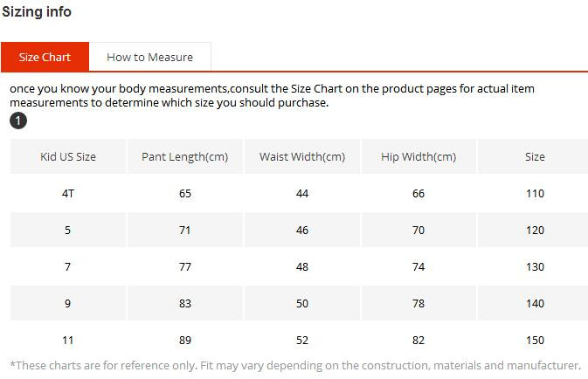The height and width of the screenshot is (379, 588).
Task: Select the waist width value 52
Action: tap(302, 341)
